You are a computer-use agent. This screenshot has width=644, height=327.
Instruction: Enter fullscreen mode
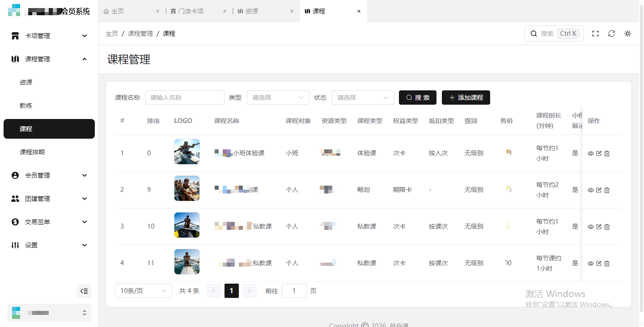point(595,33)
